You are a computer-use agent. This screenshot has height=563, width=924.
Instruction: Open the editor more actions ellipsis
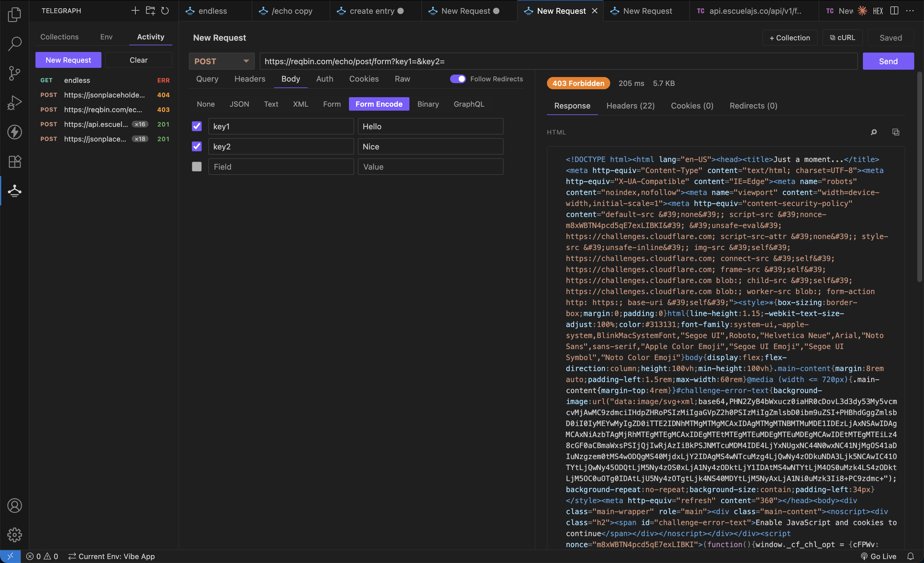(x=910, y=11)
